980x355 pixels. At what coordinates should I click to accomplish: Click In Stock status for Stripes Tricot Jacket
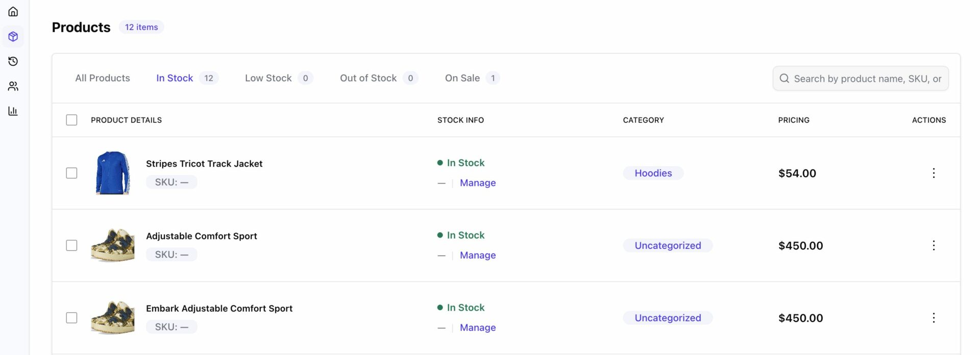point(461,163)
